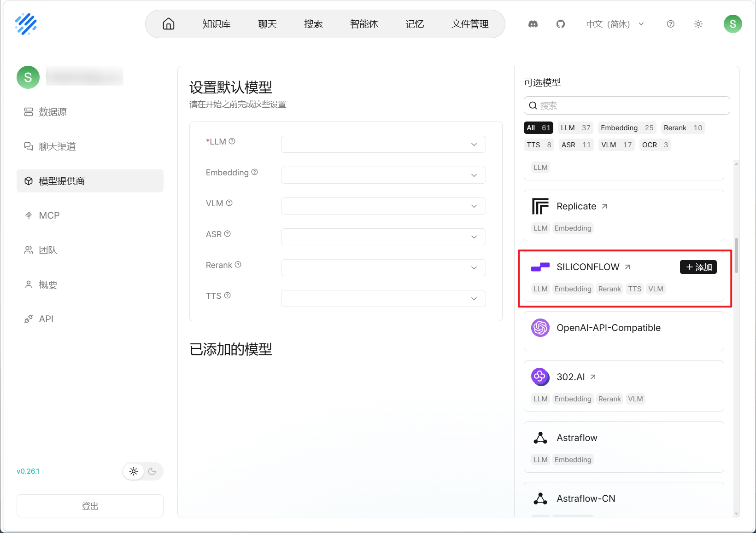
Task: Switch to light mode toggle
Action: coord(134,471)
